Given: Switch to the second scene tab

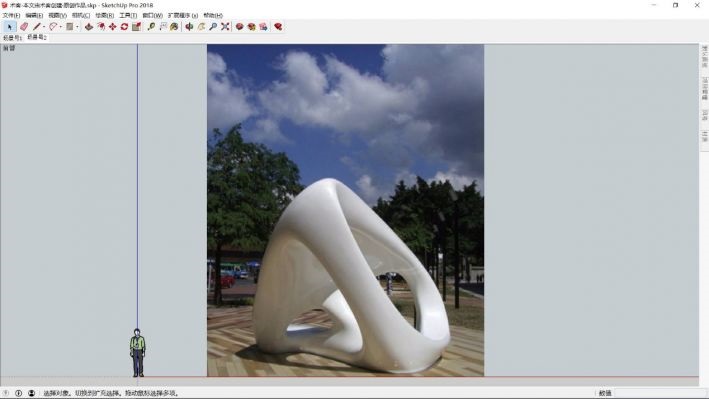Looking at the screenshot, I should click(37, 38).
